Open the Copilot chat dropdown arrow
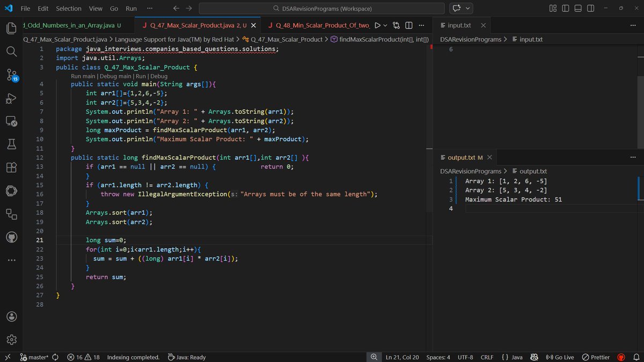The image size is (644, 362). [x=469, y=9]
